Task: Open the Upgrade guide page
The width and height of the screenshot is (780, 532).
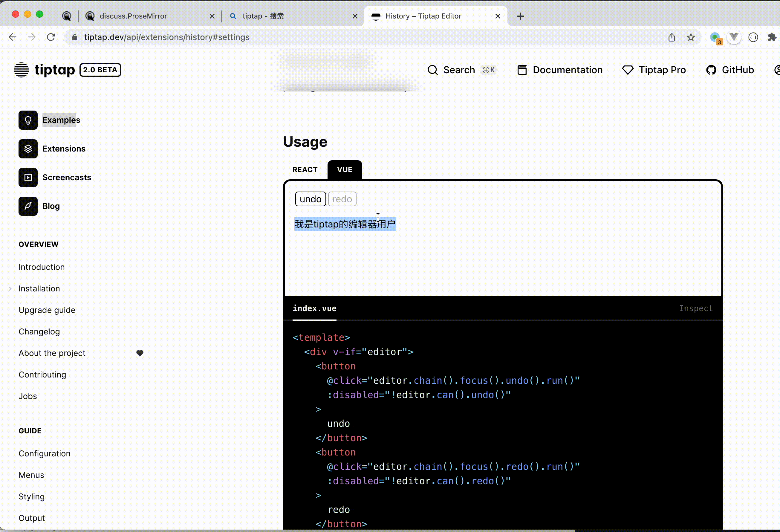Action: (x=47, y=310)
